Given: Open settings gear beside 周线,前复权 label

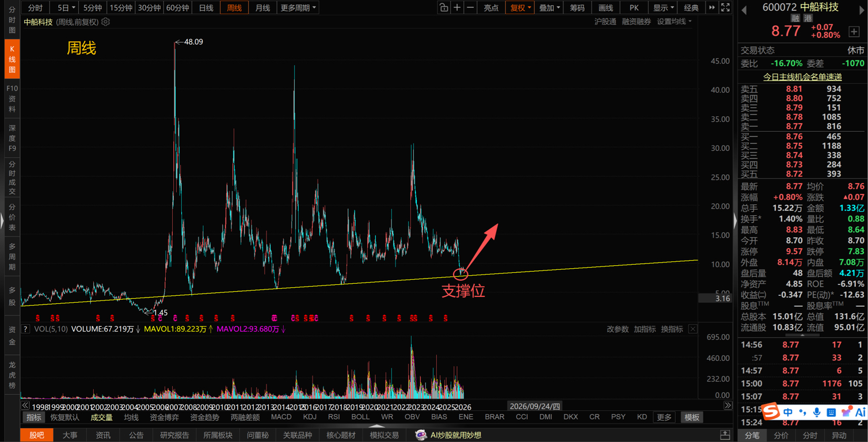Looking at the screenshot, I should click(x=105, y=22).
